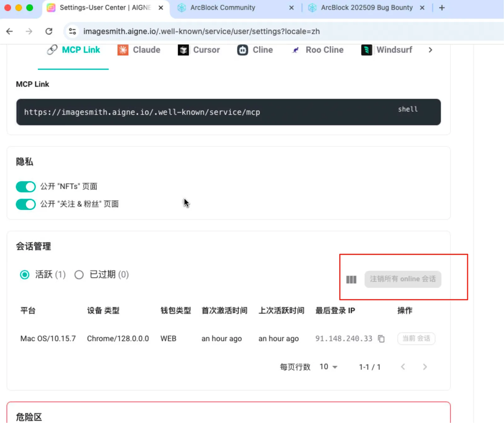Screen dimensions: 504x423
Task: Close the ArcBlock 202509 Bug Bounty tab
Action: (422, 8)
